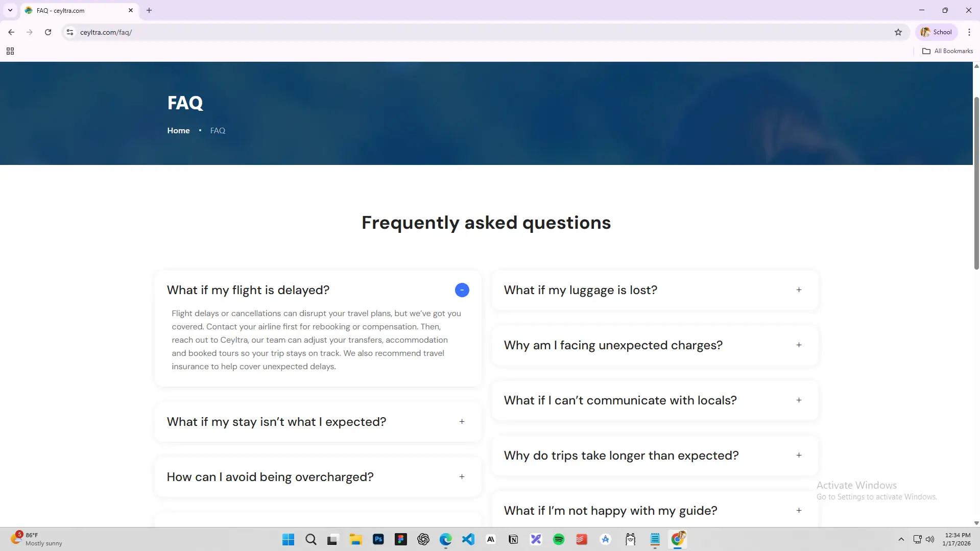Open the tab search dropdown arrow
980x551 pixels.
click(10, 10)
